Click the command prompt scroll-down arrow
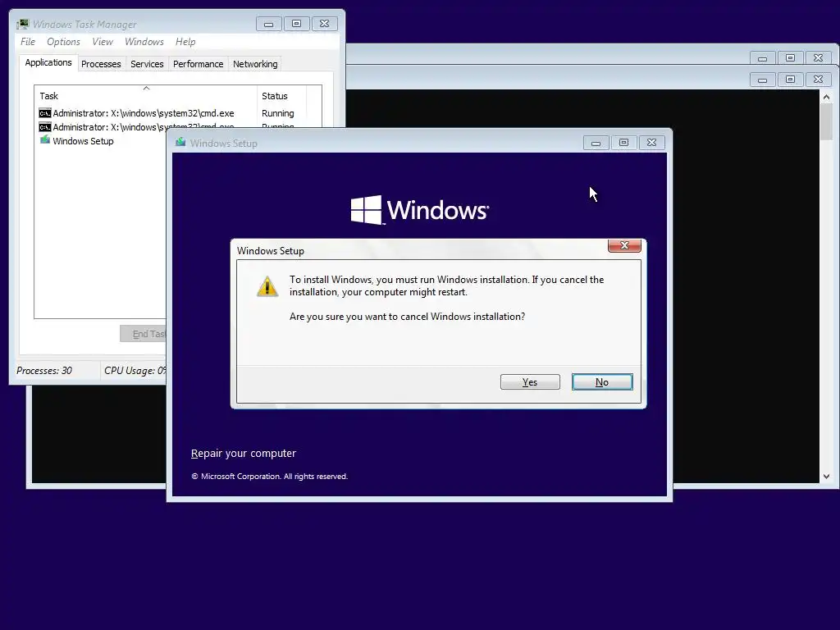 tap(826, 477)
